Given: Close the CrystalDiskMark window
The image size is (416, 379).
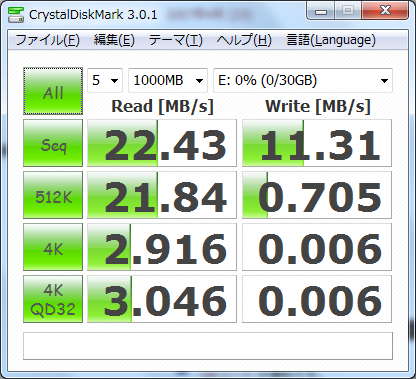Looking at the screenshot, I should pos(385,11).
